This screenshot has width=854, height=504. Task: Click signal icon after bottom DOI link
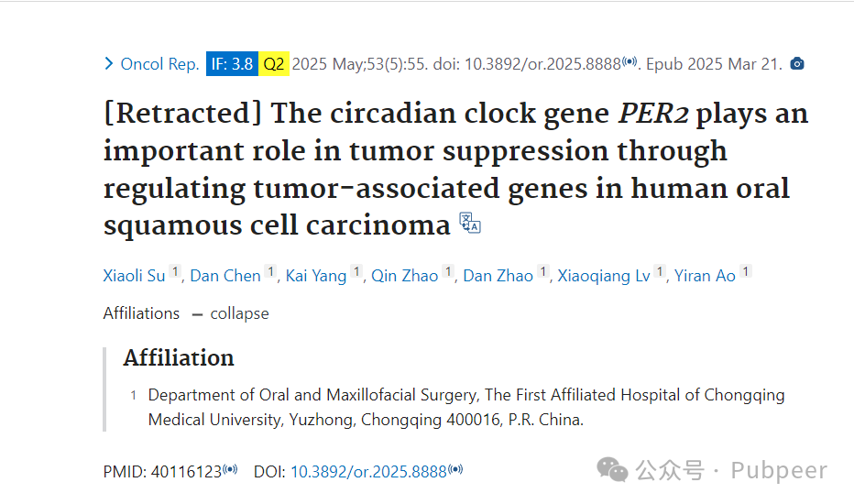tap(455, 468)
